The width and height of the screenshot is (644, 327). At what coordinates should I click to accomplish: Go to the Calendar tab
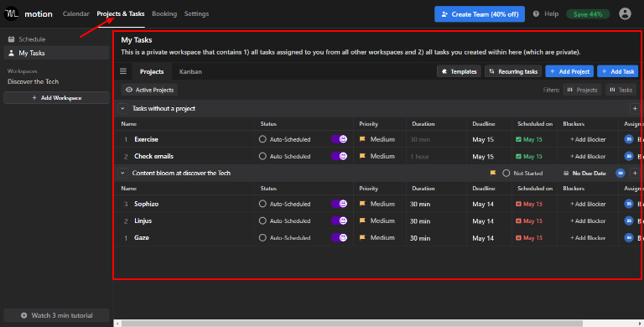point(76,13)
